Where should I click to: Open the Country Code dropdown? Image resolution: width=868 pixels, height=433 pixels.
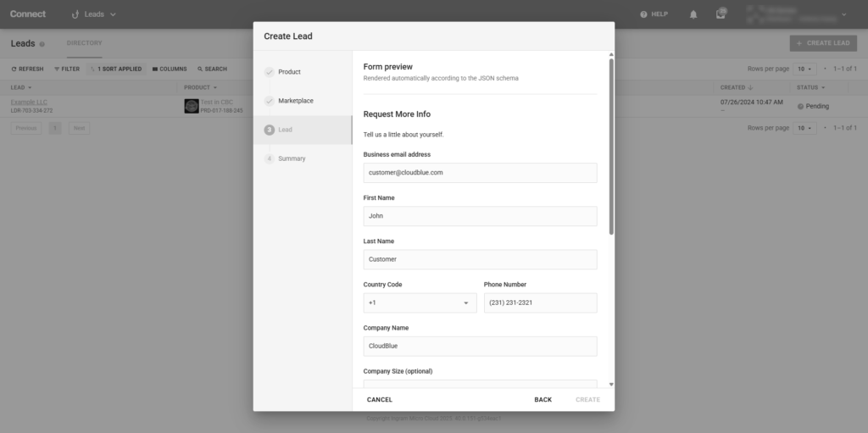(x=420, y=303)
